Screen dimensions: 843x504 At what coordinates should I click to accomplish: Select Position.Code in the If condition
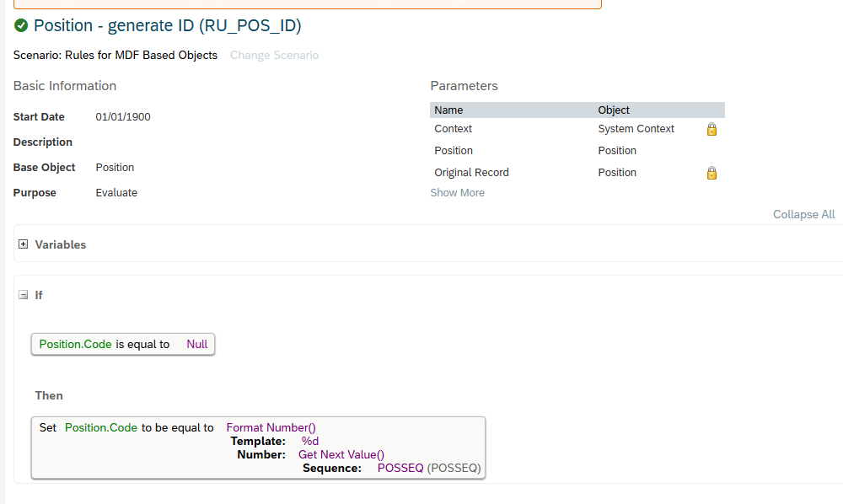pos(75,344)
